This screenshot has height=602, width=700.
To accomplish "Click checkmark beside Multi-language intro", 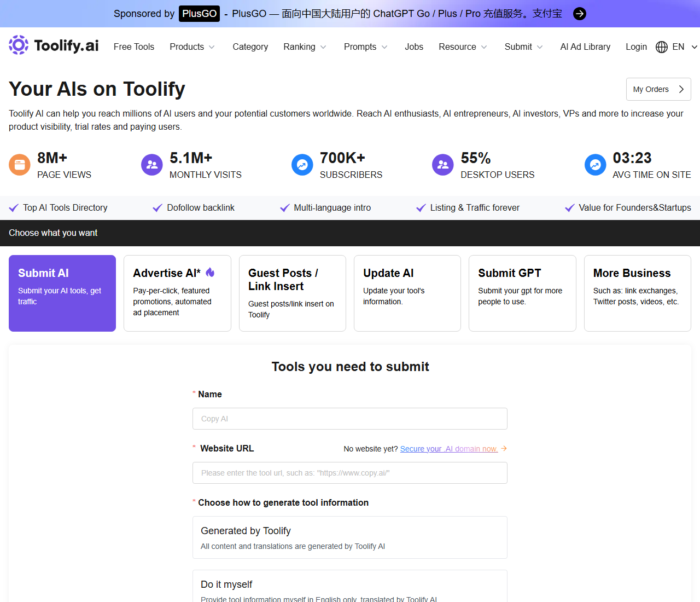I will point(284,208).
